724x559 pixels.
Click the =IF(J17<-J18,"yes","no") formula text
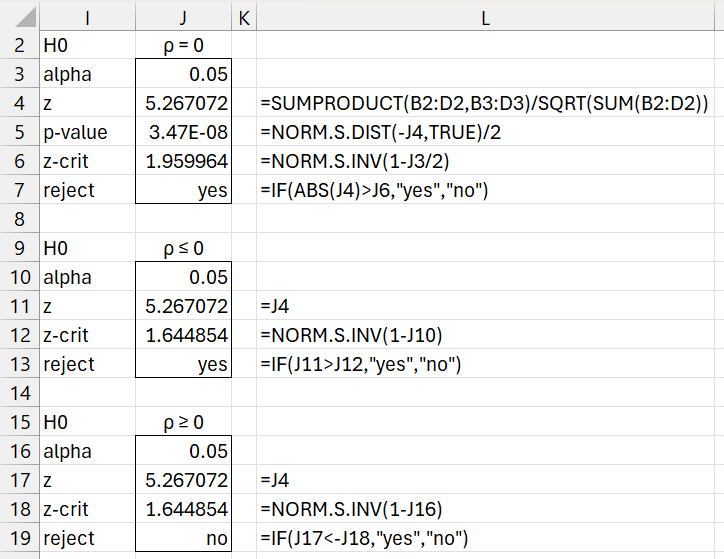(364, 538)
